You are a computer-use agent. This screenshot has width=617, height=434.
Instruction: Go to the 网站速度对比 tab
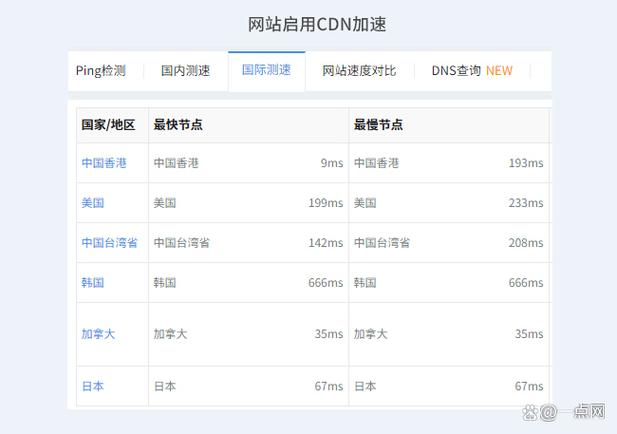(359, 71)
